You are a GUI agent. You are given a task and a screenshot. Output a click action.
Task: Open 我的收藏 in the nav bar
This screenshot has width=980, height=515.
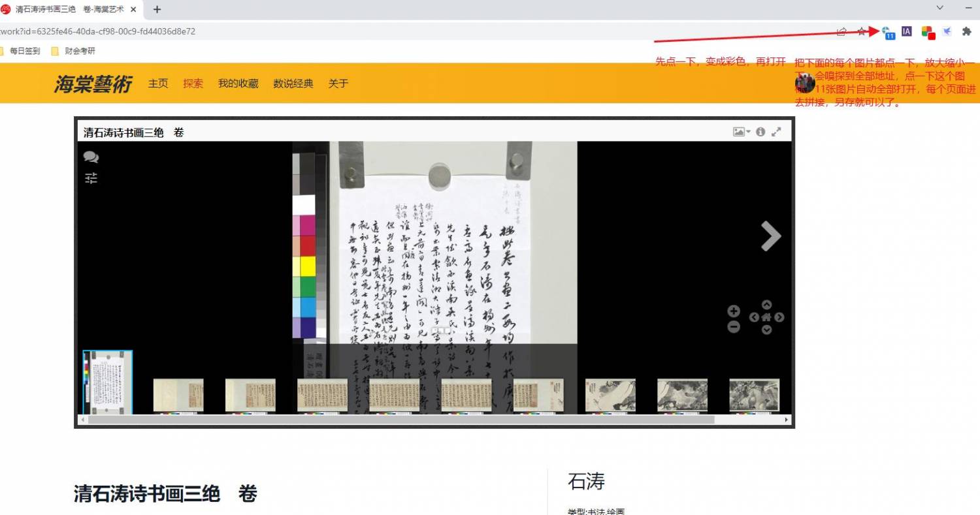(x=238, y=84)
